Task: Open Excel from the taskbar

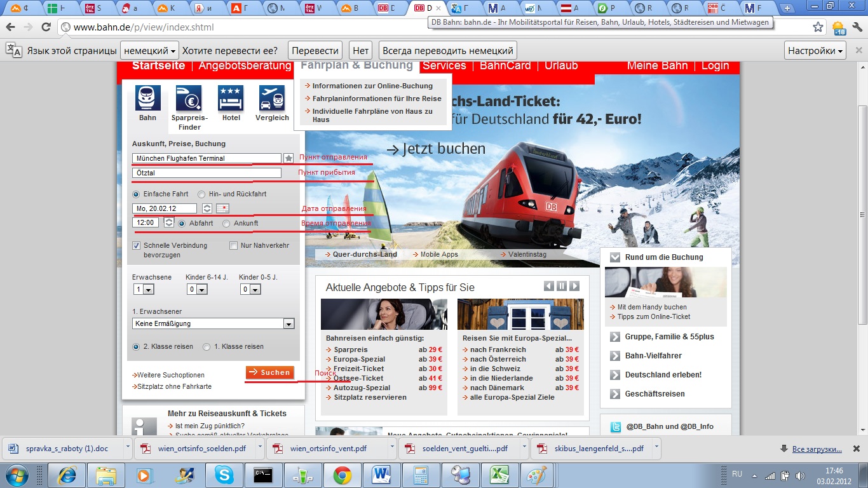Action: pyautogui.click(x=499, y=475)
